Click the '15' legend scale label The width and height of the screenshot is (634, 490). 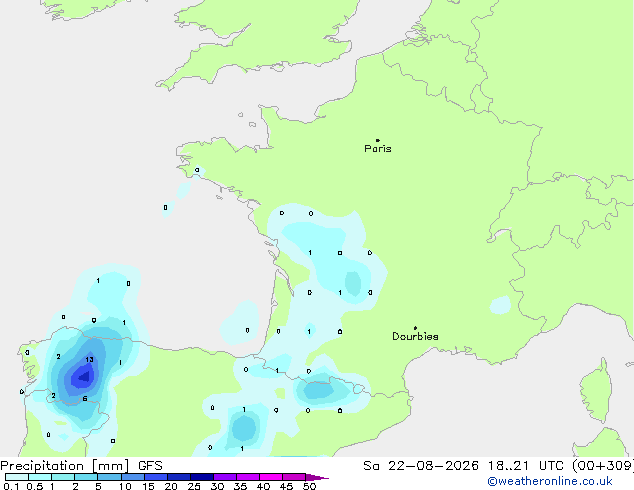coord(148,486)
